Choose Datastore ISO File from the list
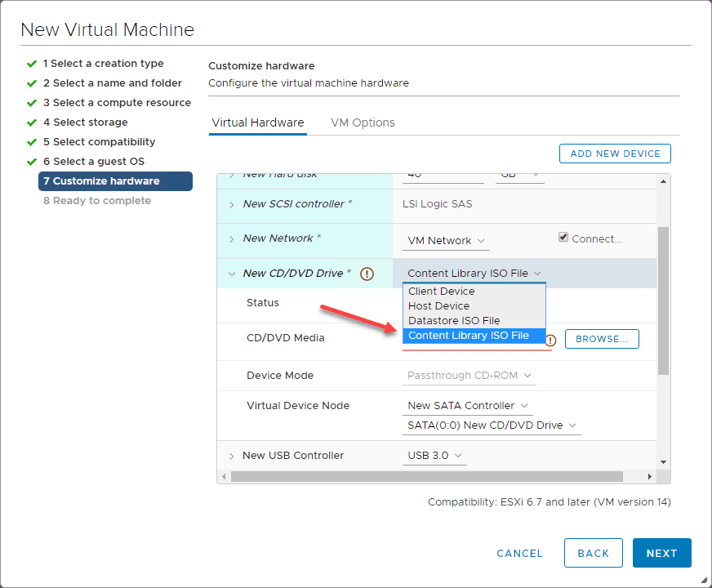Image resolution: width=712 pixels, height=588 pixels. (454, 321)
